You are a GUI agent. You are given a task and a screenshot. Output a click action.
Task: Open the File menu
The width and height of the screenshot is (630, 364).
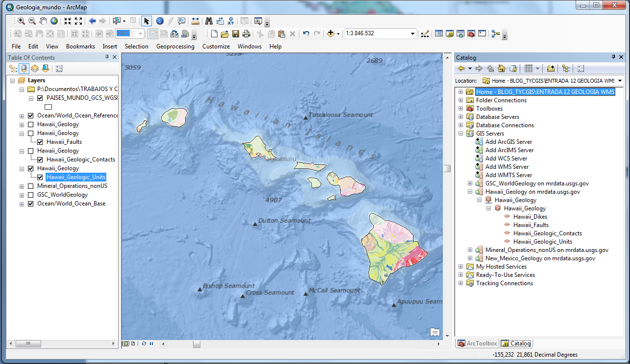16,46
